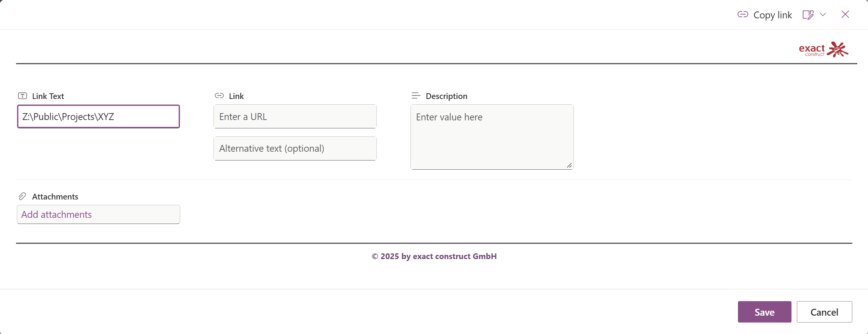This screenshot has height=334, width=868.
Task: Select the Alternative text optional field
Action: coord(295,149)
